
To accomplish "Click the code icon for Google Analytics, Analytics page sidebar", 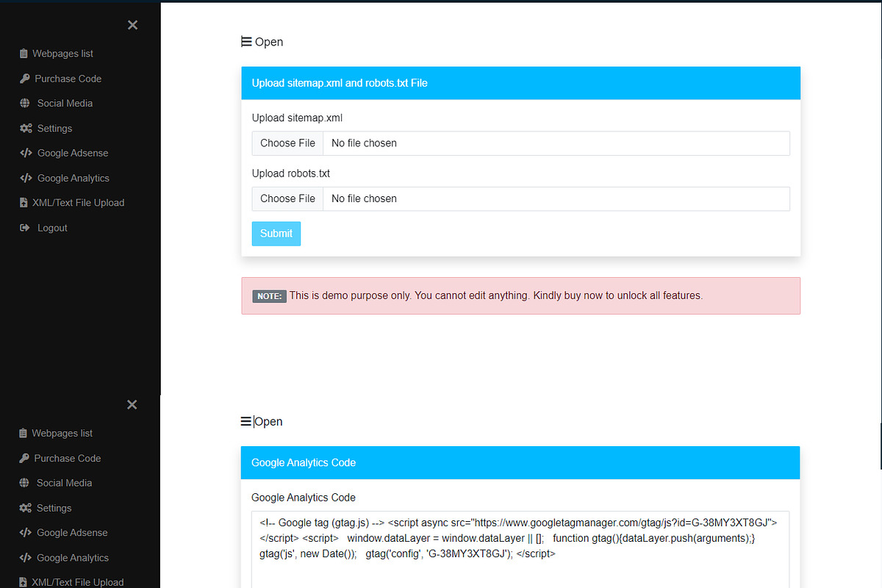I will [x=25, y=558].
